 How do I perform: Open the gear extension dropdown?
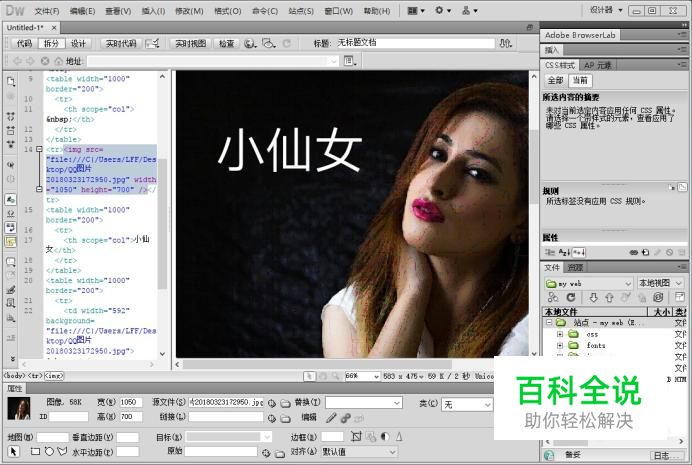443,10
